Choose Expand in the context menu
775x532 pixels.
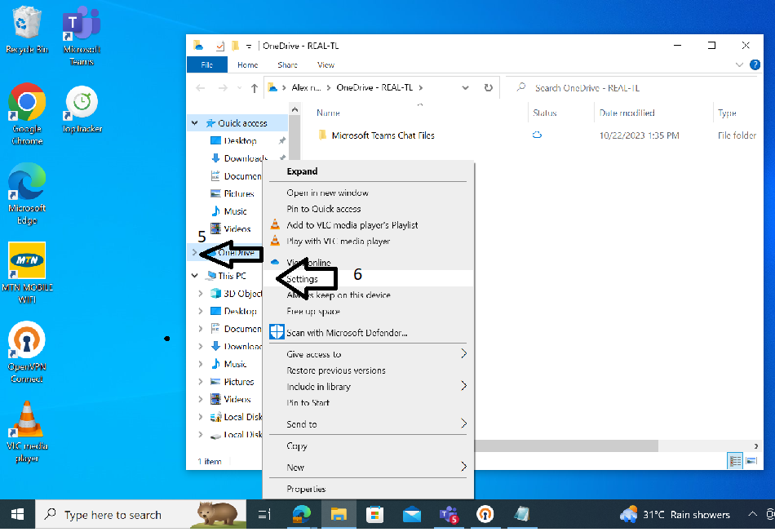click(x=368, y=171)
